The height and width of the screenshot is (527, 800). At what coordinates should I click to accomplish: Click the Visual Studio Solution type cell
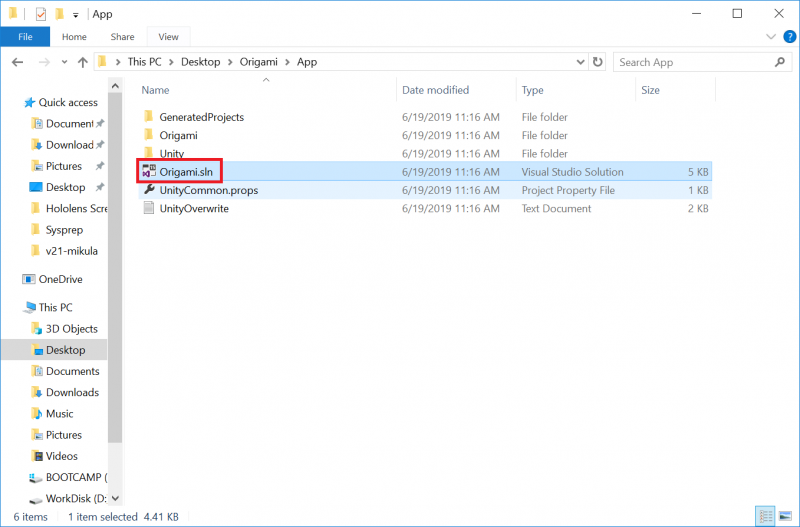coord(572,172)
